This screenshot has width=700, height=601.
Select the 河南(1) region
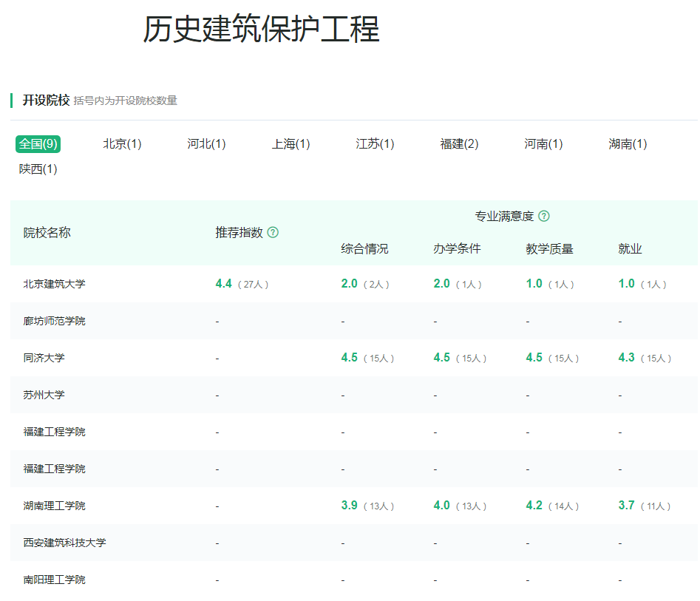coord(543,144)
